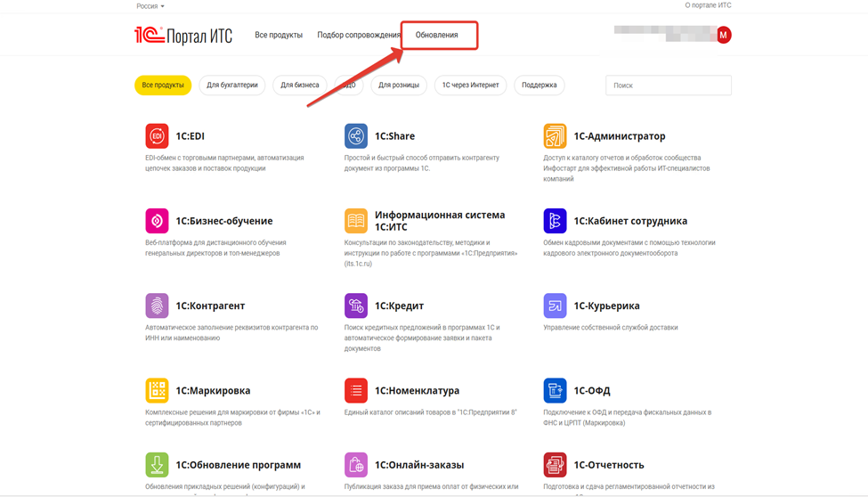Open the 1С:Контрагент title link
This screenshot has height=497, width=868.
coord(210,306)
